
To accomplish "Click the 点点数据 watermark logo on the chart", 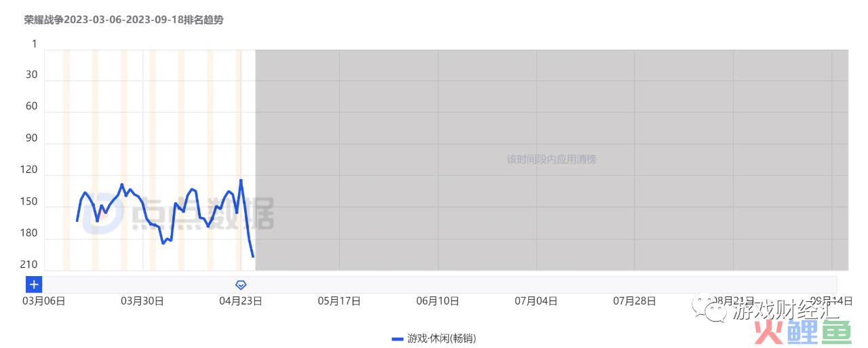I will click(178, 214).
